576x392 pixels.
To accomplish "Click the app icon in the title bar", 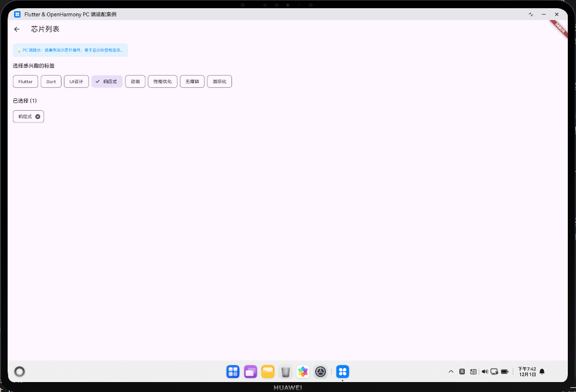I will [x=17, y=14].
